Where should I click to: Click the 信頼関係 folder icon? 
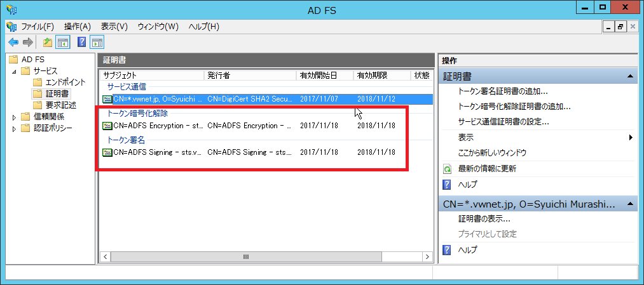26,116
